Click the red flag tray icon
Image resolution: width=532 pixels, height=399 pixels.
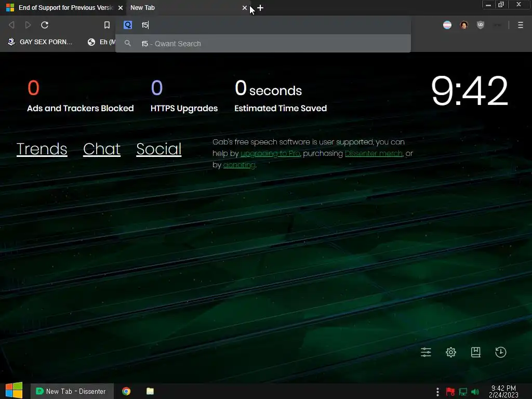tap(450, 392)
